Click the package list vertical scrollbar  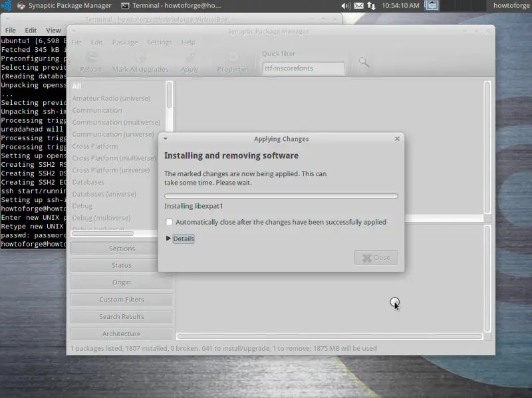pyautogui.click(x=487, y=147)
